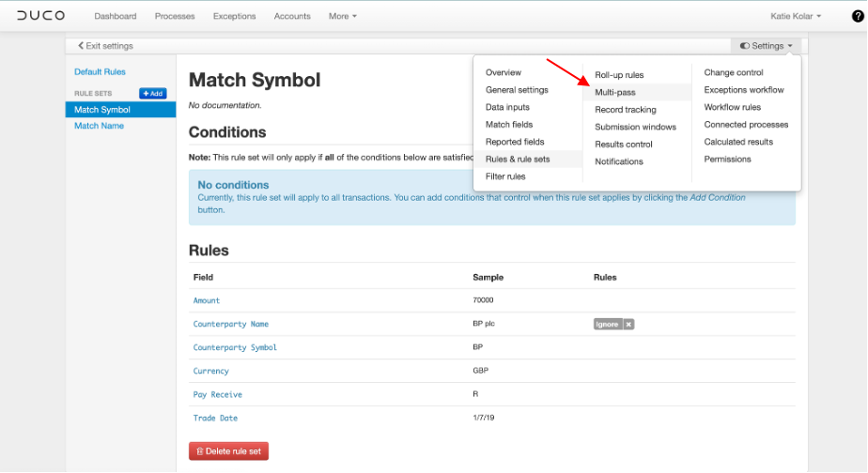Click the Ignore rule tag
The width and height of the screenshot is (868, 473).
tap(607, 325)
